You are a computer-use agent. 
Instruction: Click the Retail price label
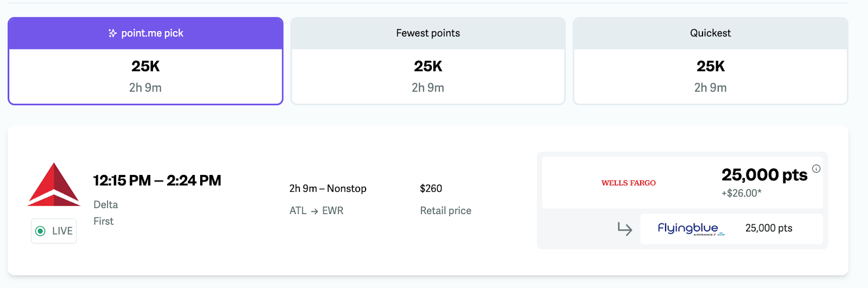click(x=445, y=211)
